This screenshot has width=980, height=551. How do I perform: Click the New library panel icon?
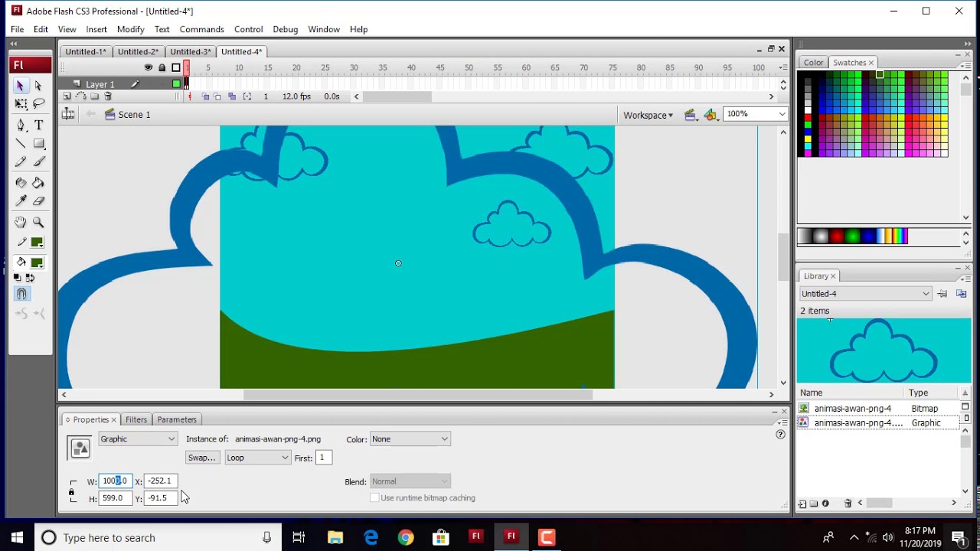click(962, 294)
